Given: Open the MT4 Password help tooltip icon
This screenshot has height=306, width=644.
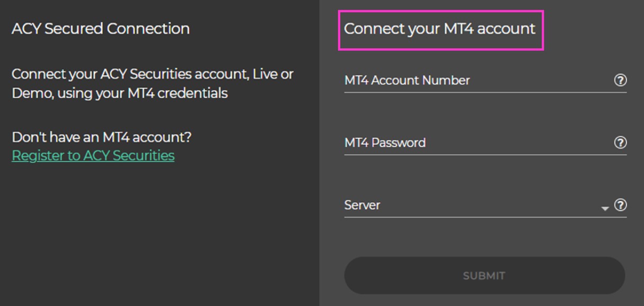Looking at the screenshot, I should pyautogui.click(x=620, y=143).
